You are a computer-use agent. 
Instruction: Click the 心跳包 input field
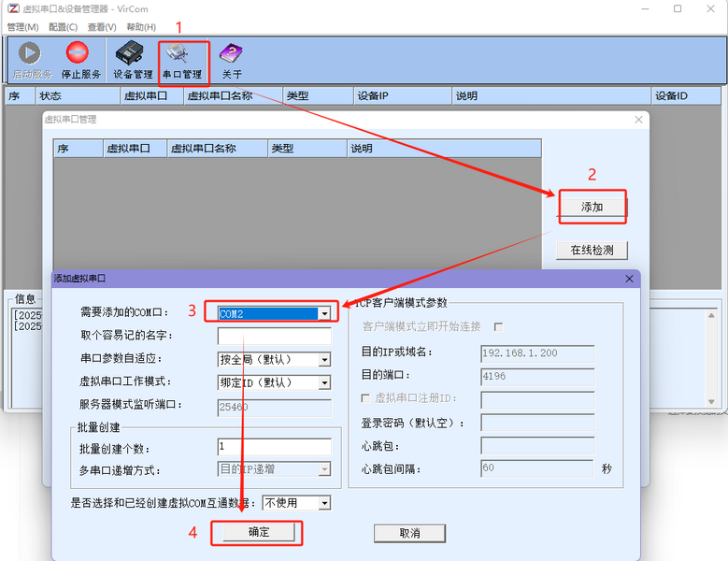coord(537,446)
